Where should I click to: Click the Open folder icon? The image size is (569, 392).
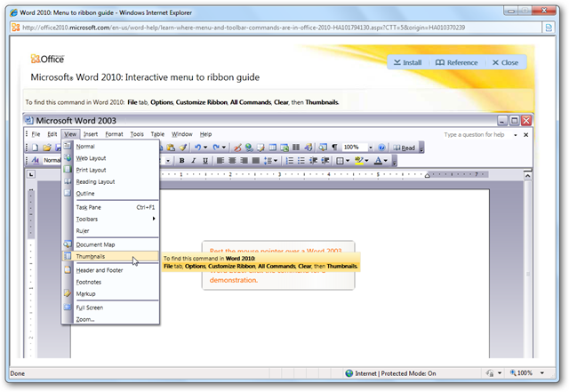47,148
